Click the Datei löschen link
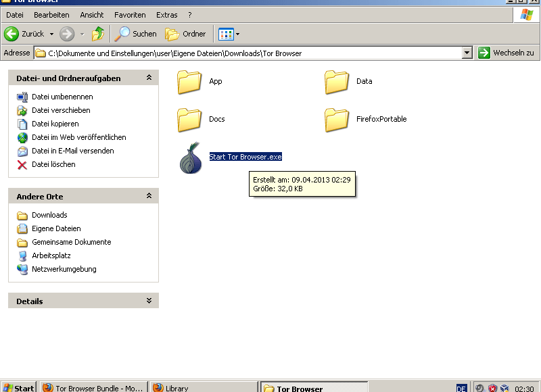This screenshot has height=392, width=541. tap(53, 164)
